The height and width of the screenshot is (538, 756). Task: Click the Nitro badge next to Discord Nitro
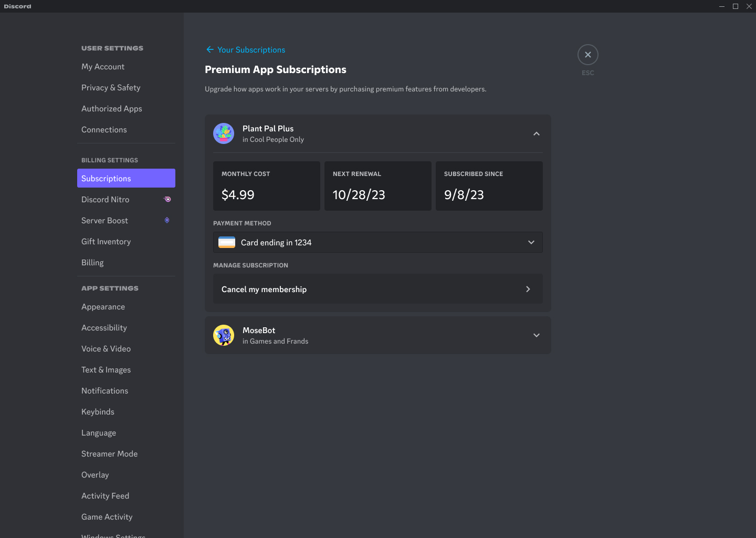click(x=167, y=199)
